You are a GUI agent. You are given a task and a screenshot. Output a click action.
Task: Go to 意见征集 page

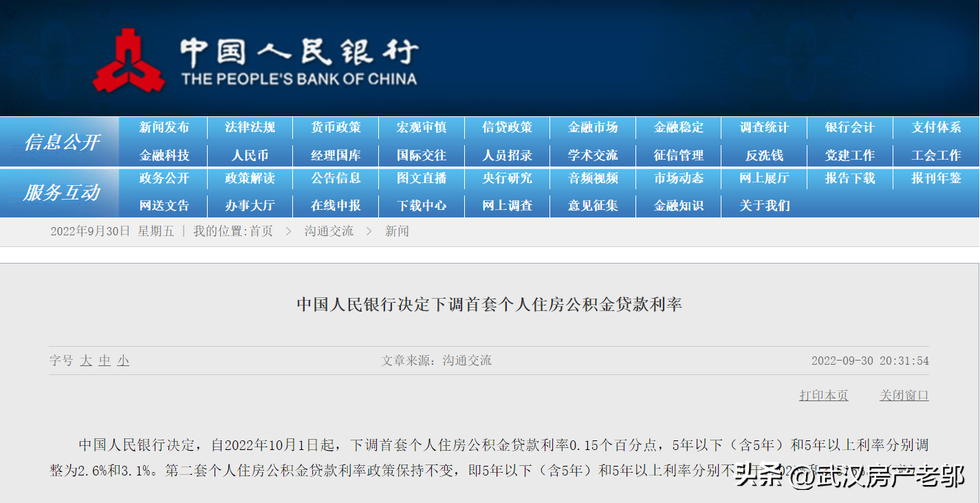(593, 206)
